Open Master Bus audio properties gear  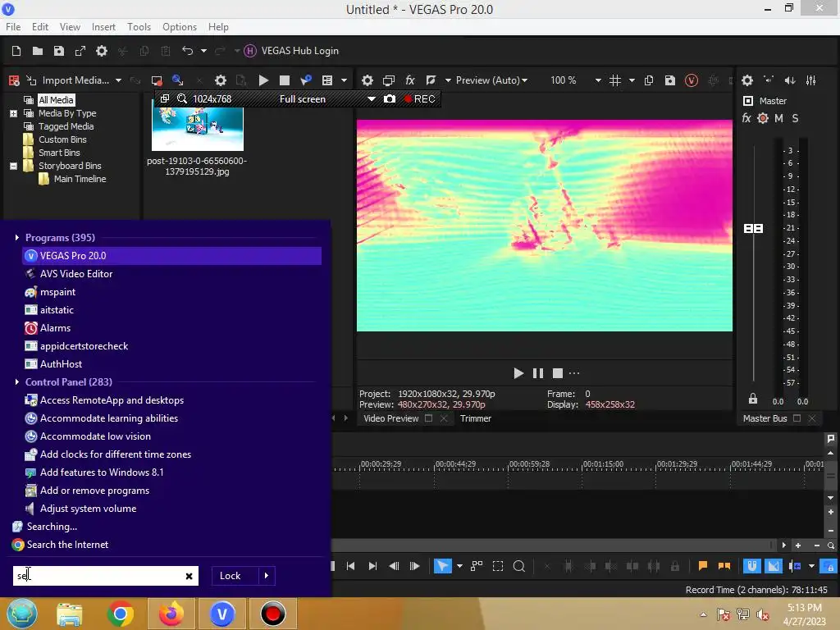[747, 80]
